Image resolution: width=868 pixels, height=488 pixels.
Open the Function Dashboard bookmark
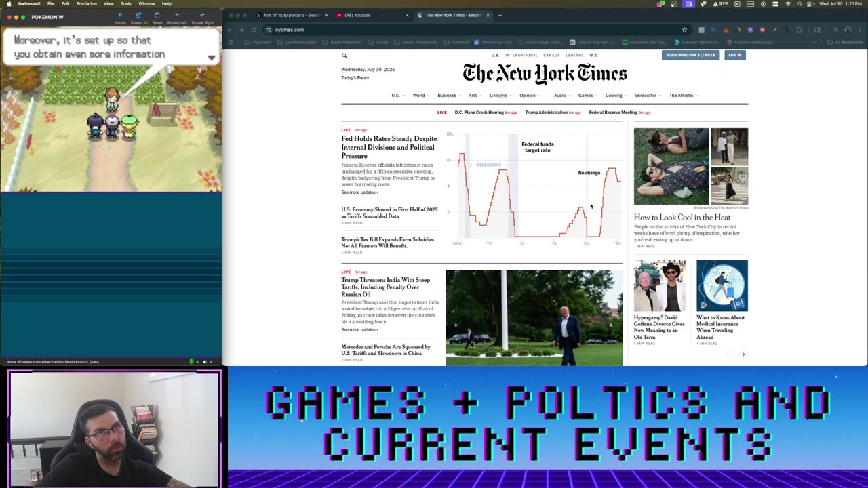pos(749,42)
